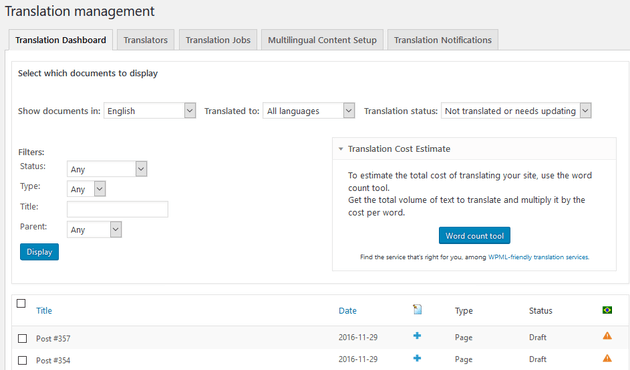The image size is (630, 370).
Task: Open the Parent filter dropdown
Action: 94,229
